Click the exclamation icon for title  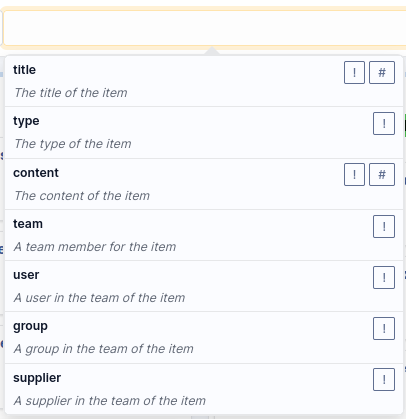[354, 72]
